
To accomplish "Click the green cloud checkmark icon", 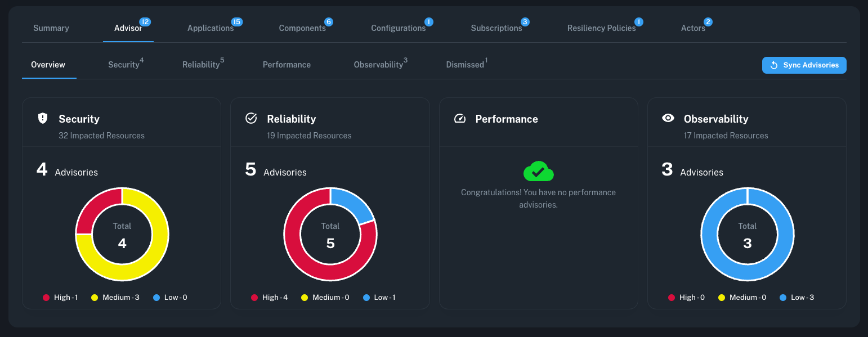I will point(538,171).
